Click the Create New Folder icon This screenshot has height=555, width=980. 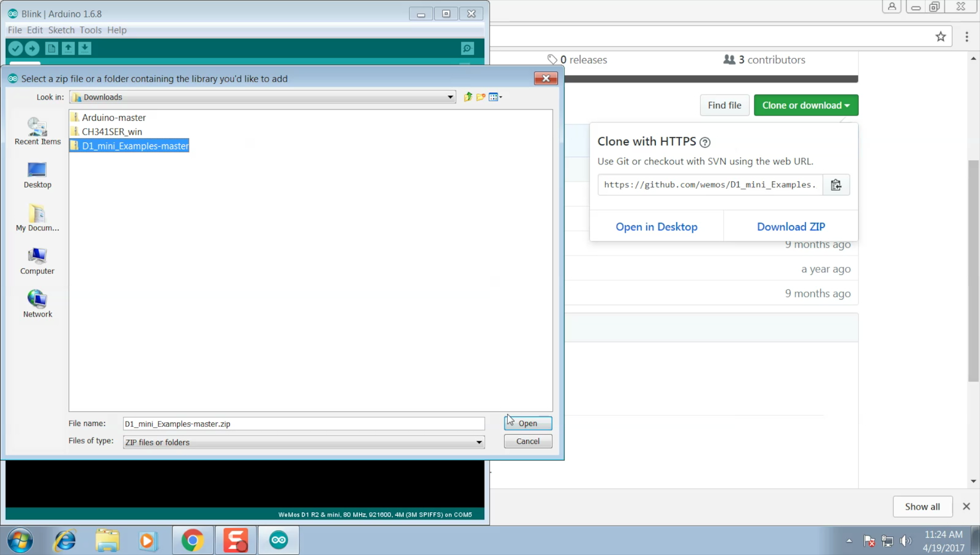point(480,97)
